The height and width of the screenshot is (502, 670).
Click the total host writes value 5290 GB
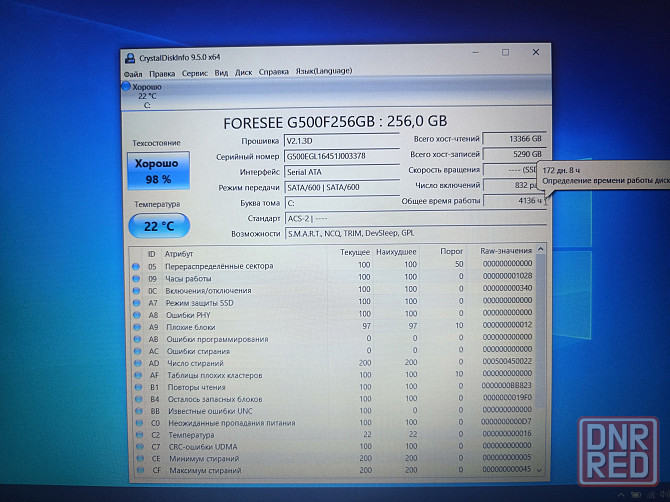(514, 154)
